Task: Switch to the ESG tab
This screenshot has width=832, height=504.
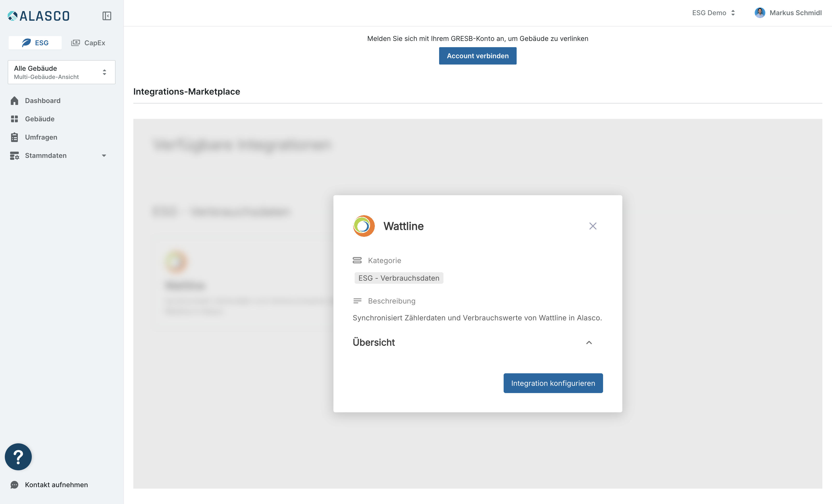Action: point(35,43)
